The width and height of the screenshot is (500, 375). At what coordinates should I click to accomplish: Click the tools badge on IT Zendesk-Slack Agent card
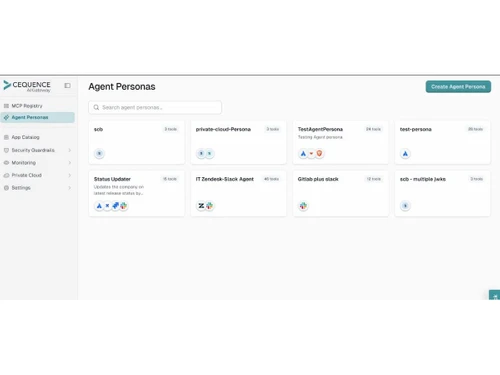click(x=271, y=179)
